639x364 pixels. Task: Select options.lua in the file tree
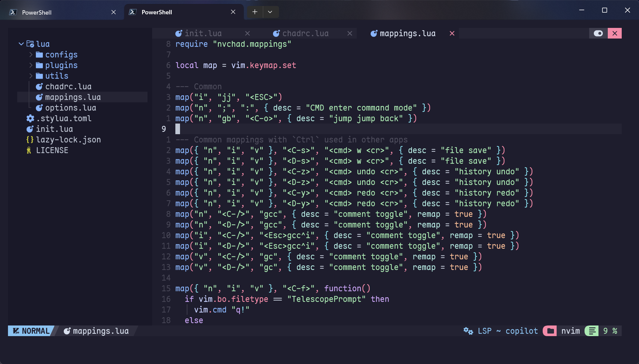(70, 108)
